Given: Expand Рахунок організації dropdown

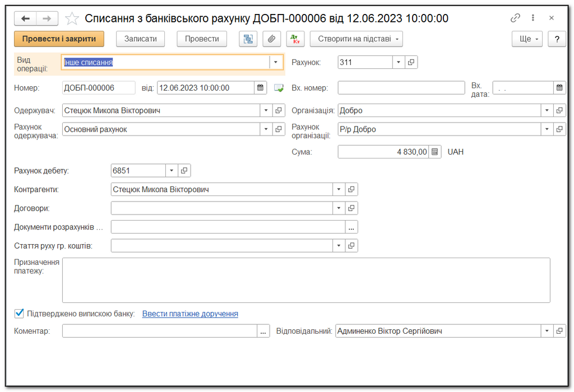Looking at the screenshot, I should (547, 129).
